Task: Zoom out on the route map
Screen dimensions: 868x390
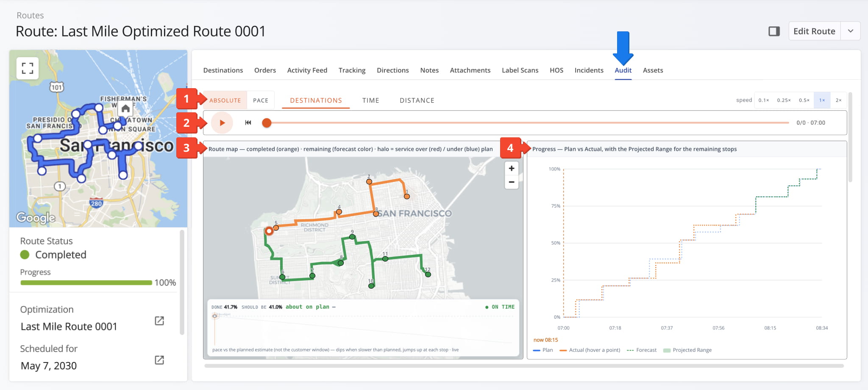Action: (512, 182)
